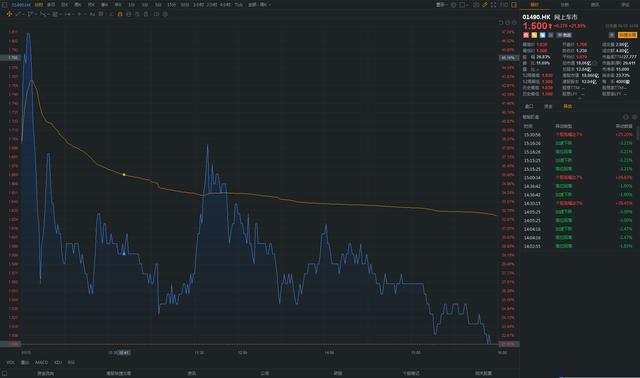Click the anomaly list scrollbar
Image resolution: width=640 pixels, height=378 pixels.
(x=638, y=133)
